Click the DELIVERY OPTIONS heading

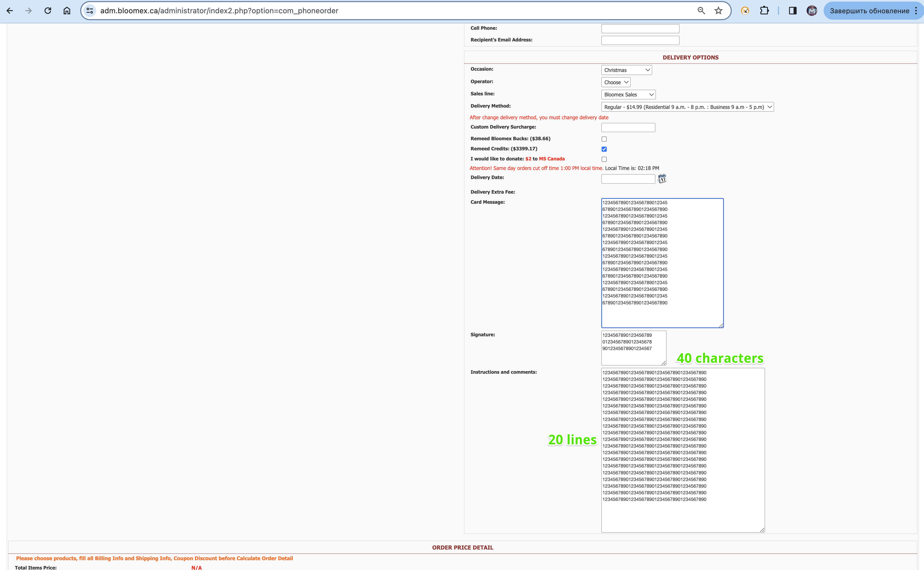[x=690, y=57]
